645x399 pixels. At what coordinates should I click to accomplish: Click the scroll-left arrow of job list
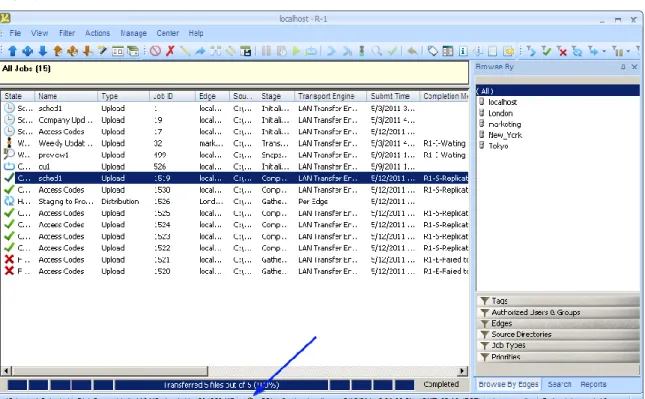pyautogui.click(x=6, y=371)
